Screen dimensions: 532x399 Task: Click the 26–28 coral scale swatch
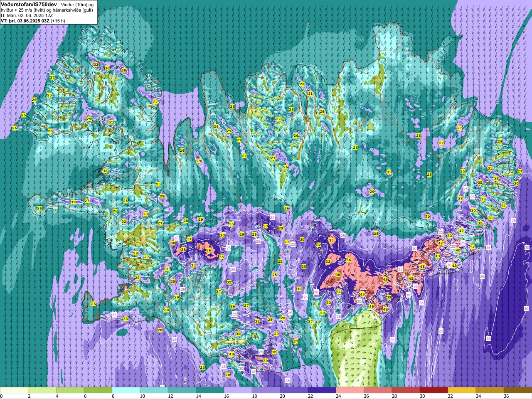point(377,390)
